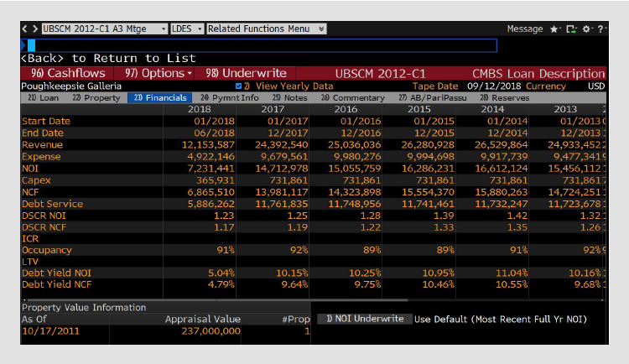This screenshot has height=364, width=629.
Task: Click the Expense row label
Action: 41,157
